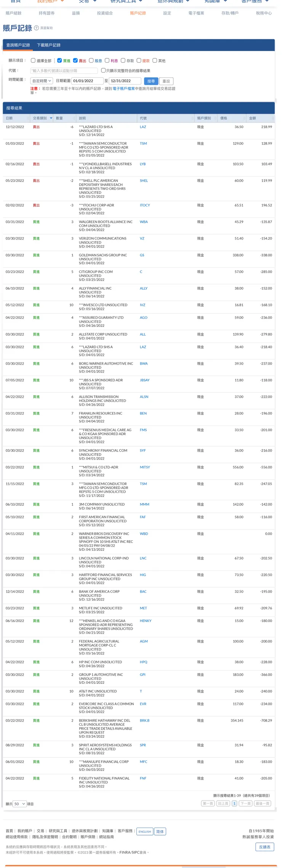Screen dimensions: 282x868
Task: Click the sort arrow on 交易類別 column
Action: click(x=51, y=118)
